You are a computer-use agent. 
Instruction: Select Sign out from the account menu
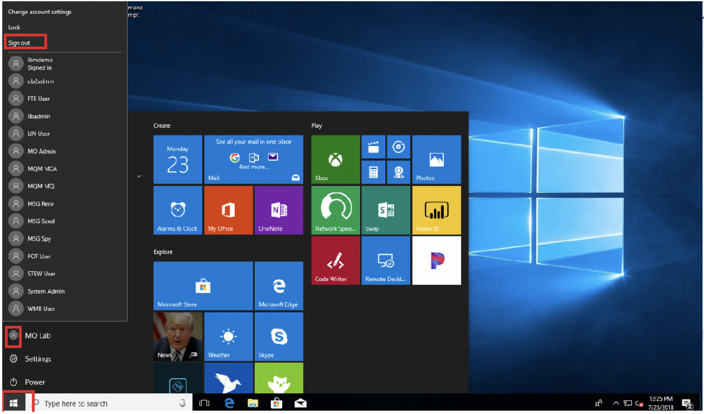[x=19, y=43]
